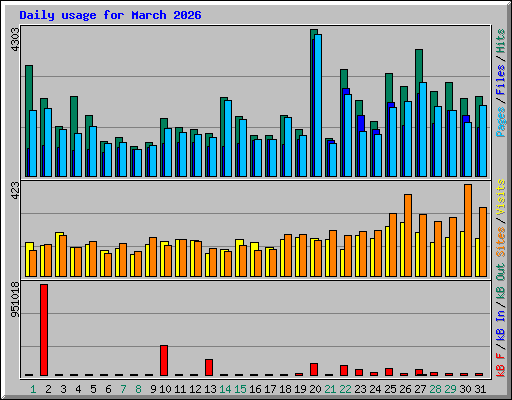The image size is (512, 400).
Task: Click the light blue pages bar on day 14
Action: click(x=228, y=138)
